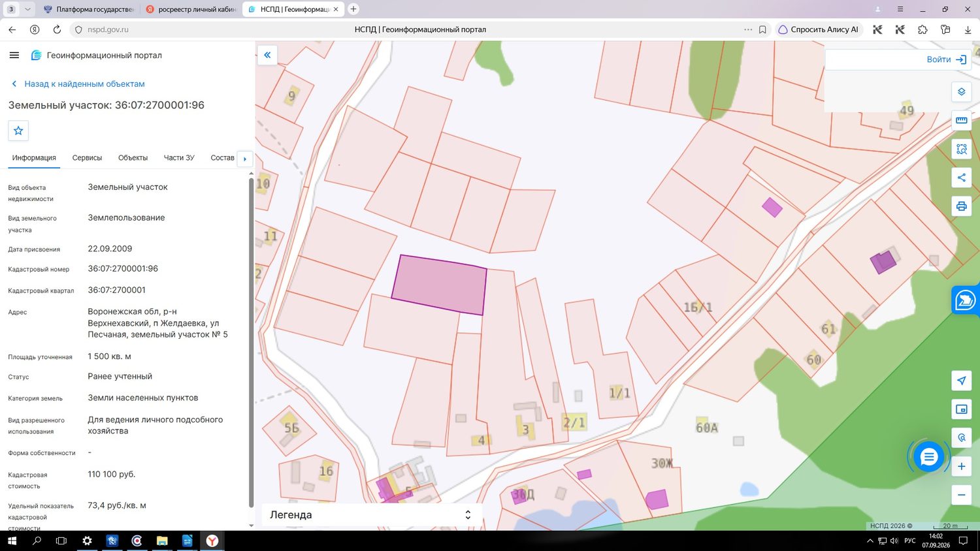Bookmark this page in address bar
The width and height of the screenshot is (980, 551).
coord(762,29)
